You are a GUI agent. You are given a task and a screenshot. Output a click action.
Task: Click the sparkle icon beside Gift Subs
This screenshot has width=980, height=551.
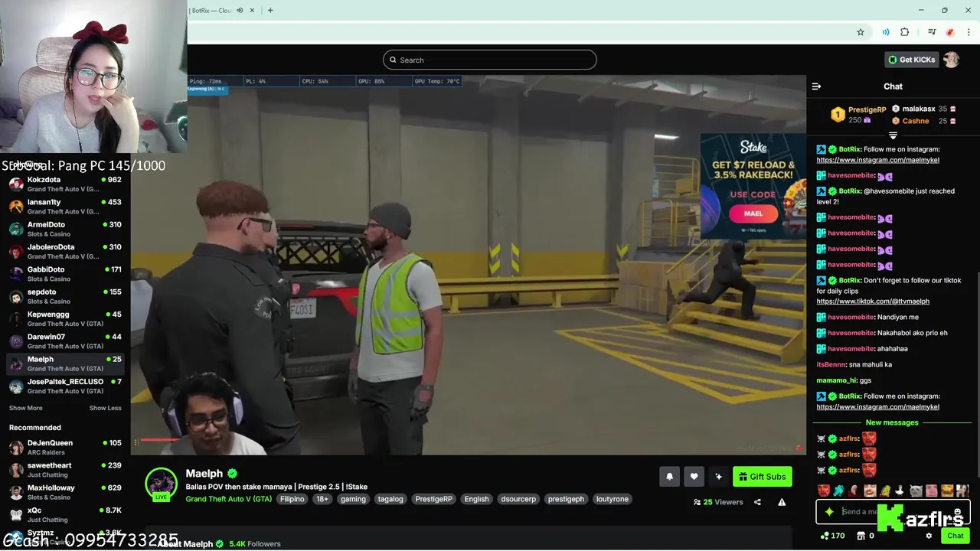(718, 477)
